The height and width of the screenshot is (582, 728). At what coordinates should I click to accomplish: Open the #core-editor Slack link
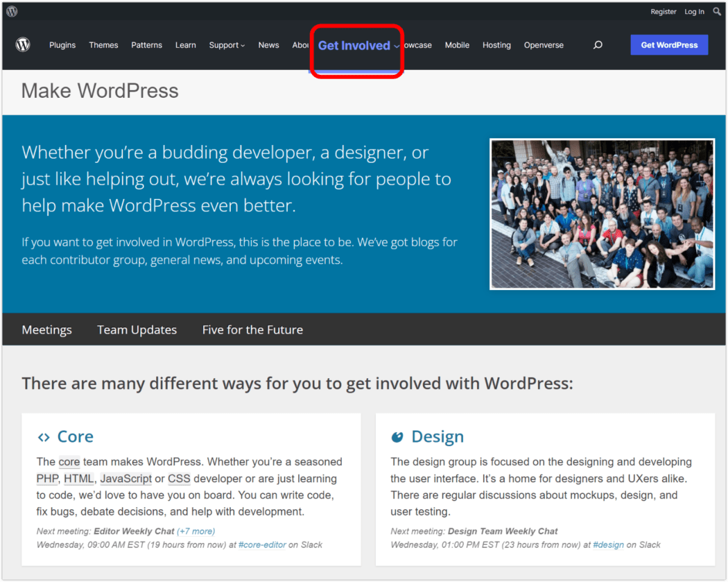click(x=262, y=545)
